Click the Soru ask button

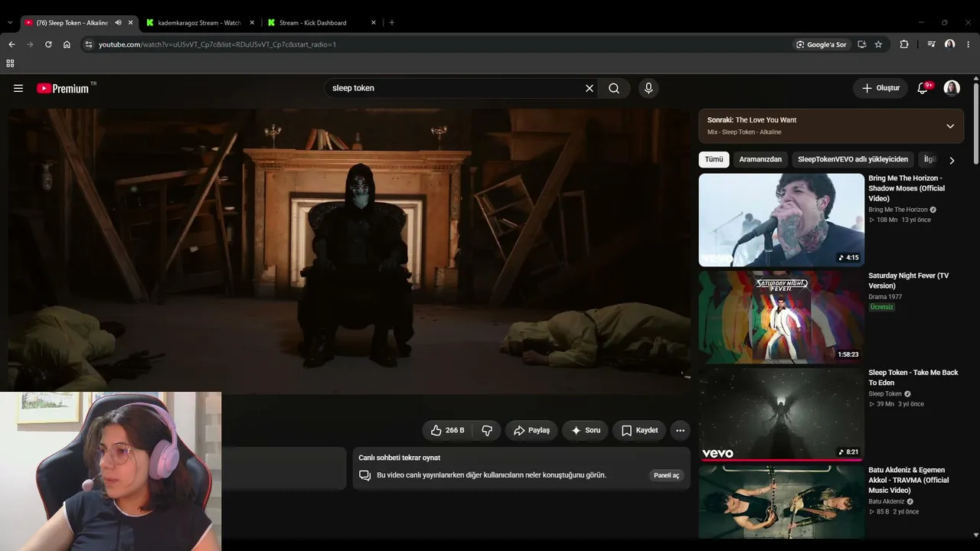click(586, 430)
